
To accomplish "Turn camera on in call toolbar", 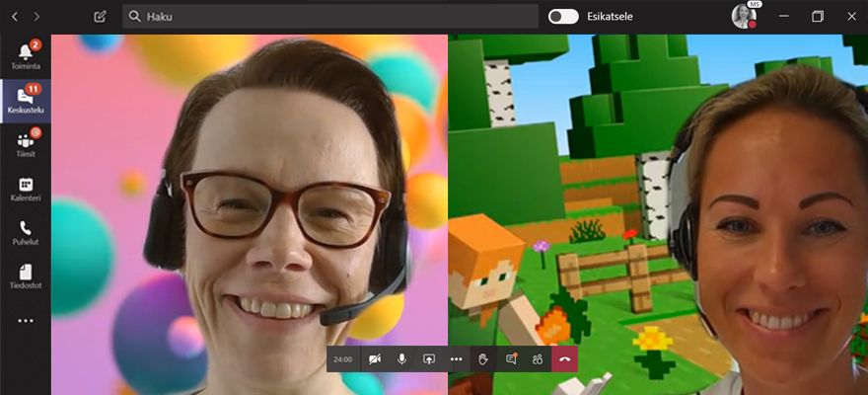I will point(374,359).
